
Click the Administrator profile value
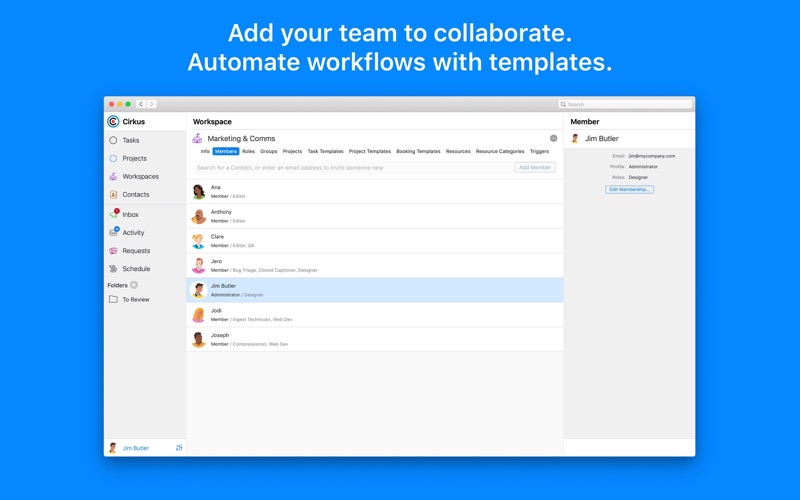[x=643, y=166]
